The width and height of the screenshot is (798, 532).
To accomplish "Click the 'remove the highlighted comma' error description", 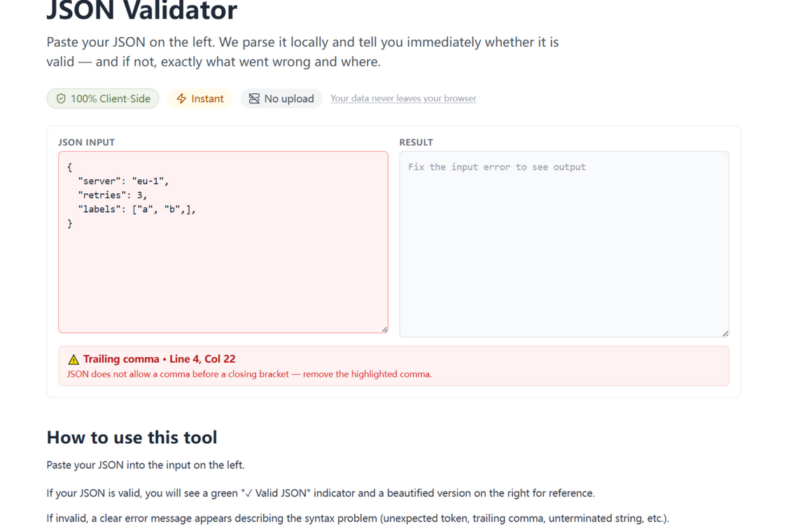I will click(249, 374).
